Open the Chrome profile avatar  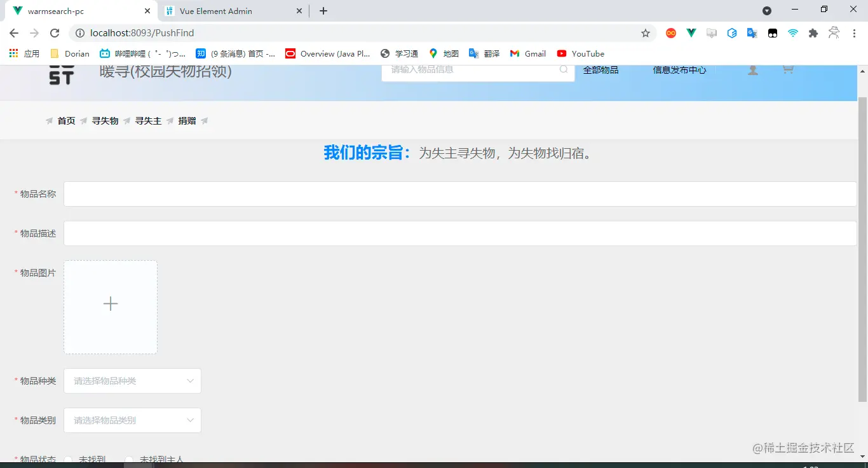[834, 33]
